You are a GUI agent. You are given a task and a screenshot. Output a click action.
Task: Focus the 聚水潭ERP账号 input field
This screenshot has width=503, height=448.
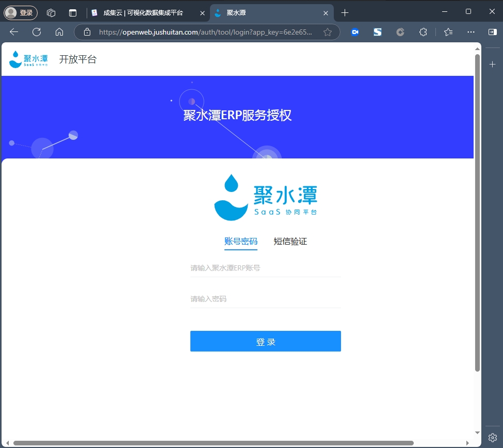click(x=266, y=268)
